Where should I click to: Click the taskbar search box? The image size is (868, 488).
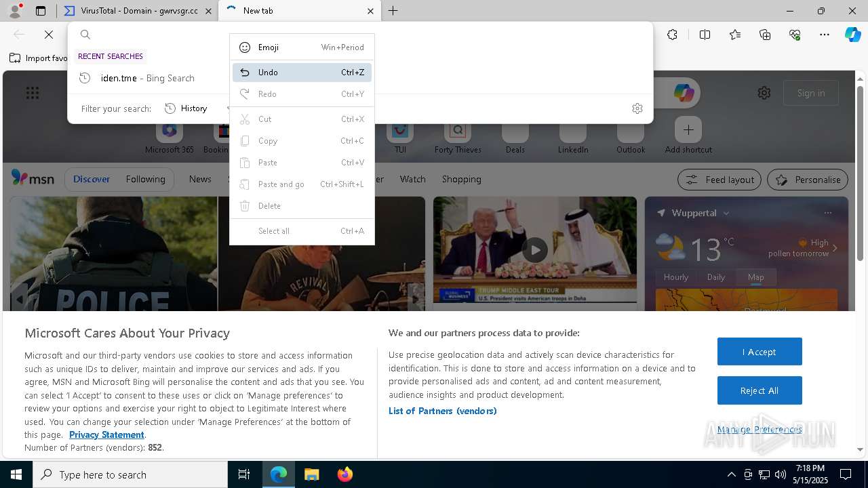coord(130,474)
